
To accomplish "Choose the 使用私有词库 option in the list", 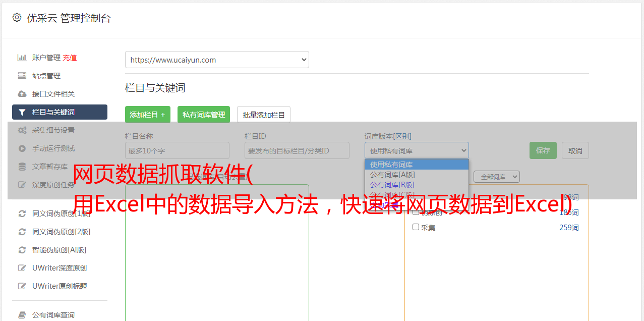I will click(x=417, y=165).
